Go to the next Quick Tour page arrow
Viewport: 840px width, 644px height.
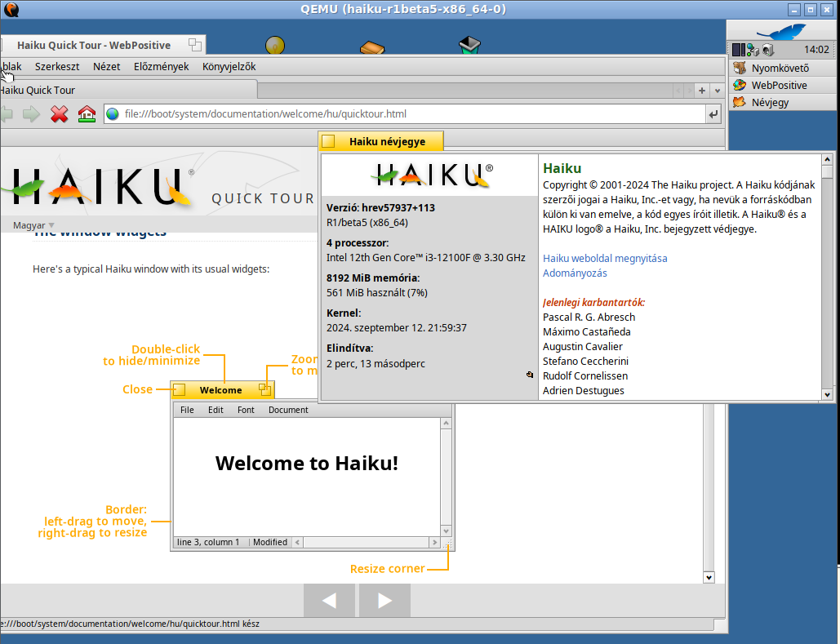coord(384,600)
